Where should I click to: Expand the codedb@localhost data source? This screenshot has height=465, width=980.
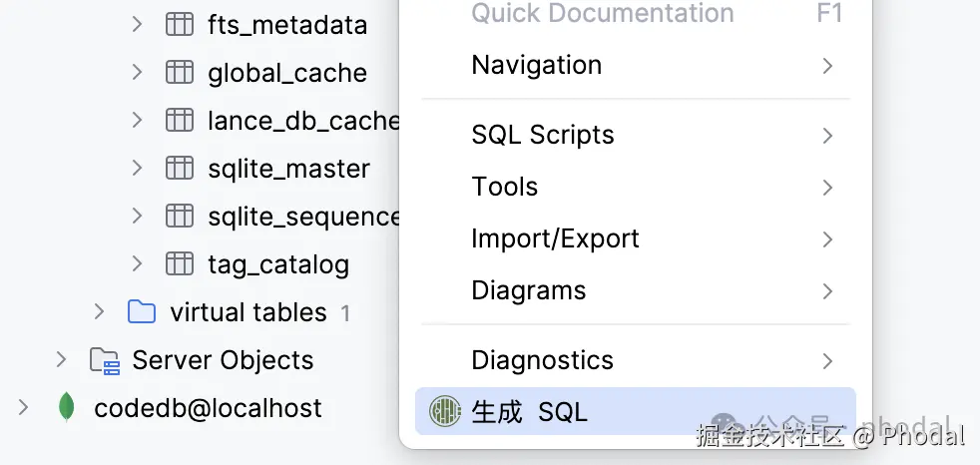point(23,407)
